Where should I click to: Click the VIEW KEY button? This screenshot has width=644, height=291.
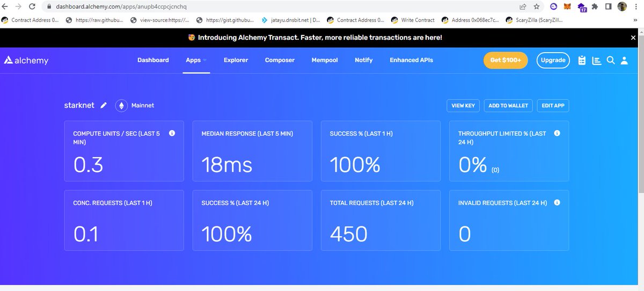pyautogui.click(x=463, y=106)
